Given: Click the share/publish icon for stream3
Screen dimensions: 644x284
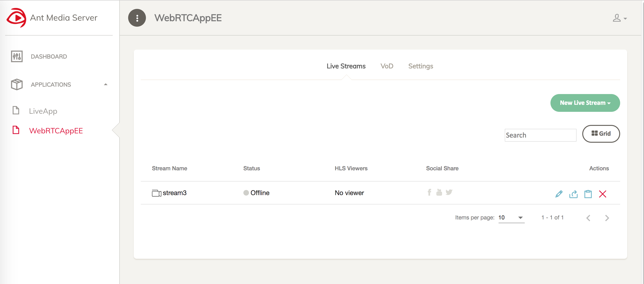Looking at the screenshot, I should (573, 194).
